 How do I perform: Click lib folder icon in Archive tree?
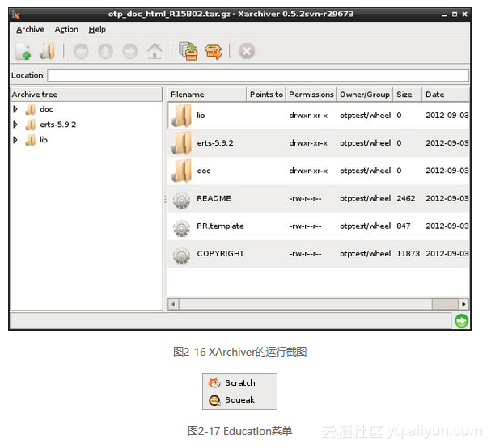[x=31, y=140]
